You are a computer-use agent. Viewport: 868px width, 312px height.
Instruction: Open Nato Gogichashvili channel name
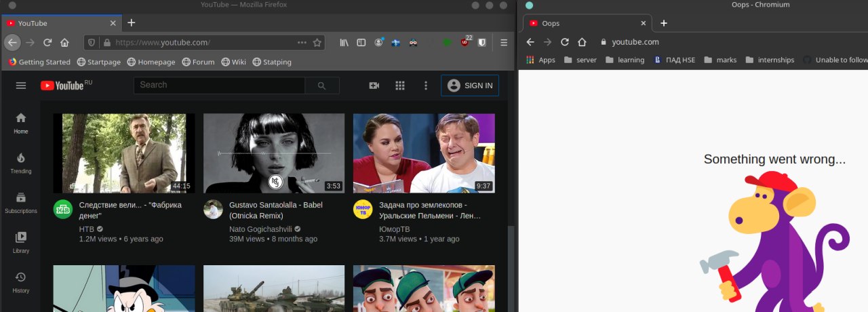[260, 229]
